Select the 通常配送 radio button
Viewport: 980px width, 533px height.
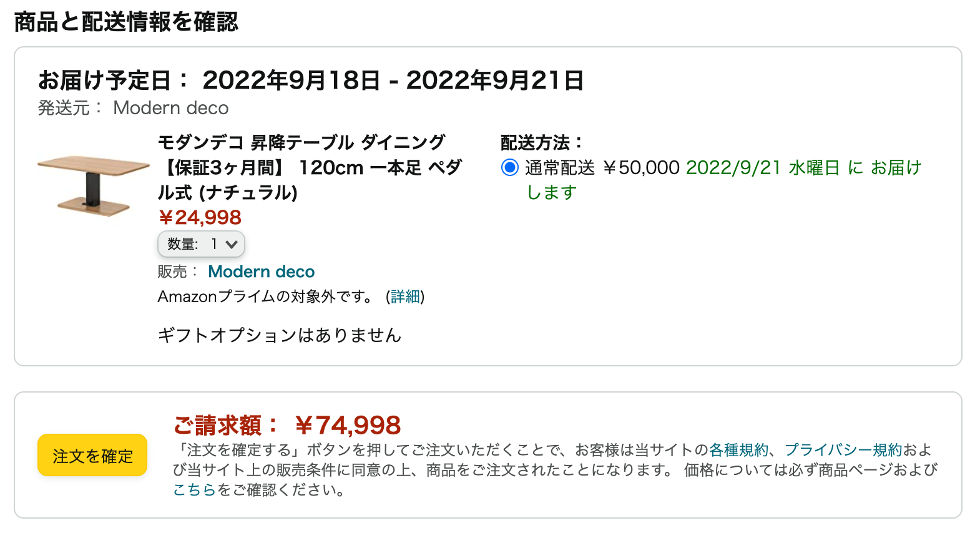pyautogui.click(x=510, y=168)
